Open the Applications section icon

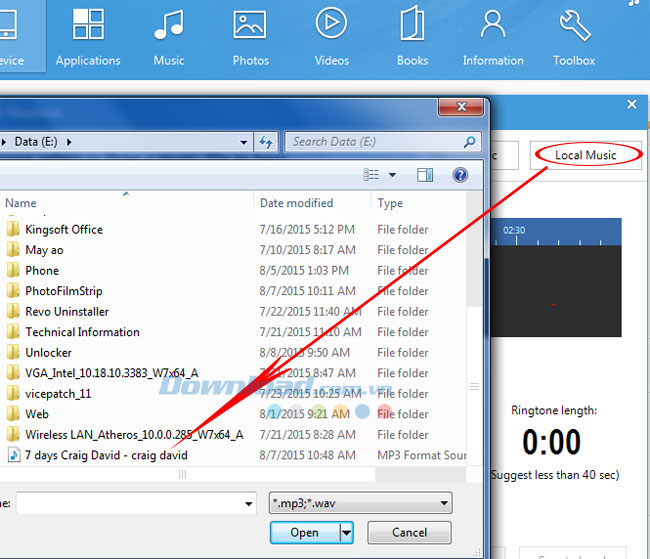[x=88, y=26]
